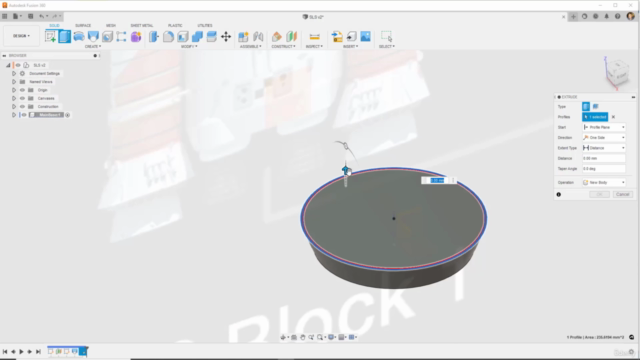Image resolution: width=640 pixels, height=360 pixels.
Task: Select the Thin Extrude type button
Action: coord(596,107)
